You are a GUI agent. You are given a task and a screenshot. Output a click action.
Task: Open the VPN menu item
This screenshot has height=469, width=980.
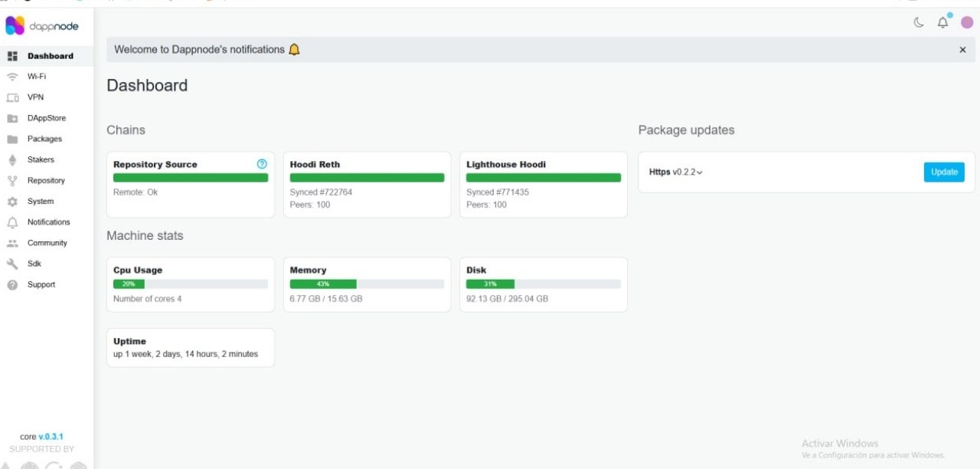point(47,97)
